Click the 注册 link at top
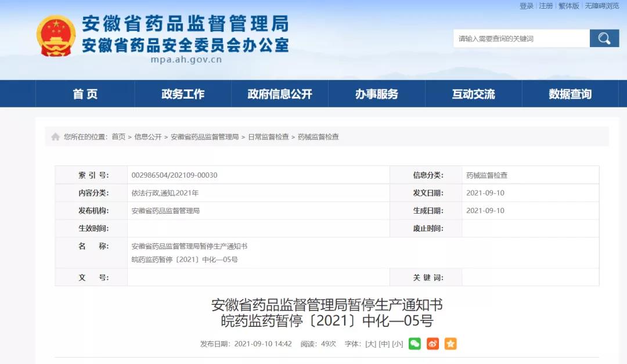Image resolution: width=627 pixels, height=364 pixels. (x=546, y=6)
